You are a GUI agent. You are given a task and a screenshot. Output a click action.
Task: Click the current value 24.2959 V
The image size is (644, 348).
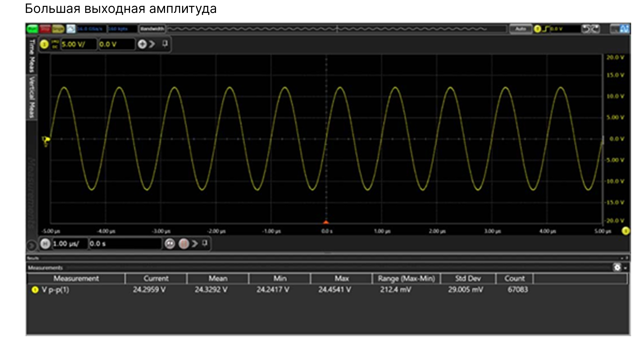(149, 290)
